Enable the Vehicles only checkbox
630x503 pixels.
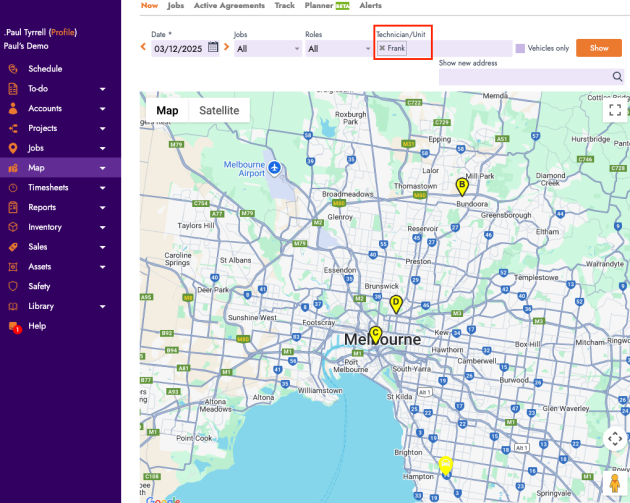pyautogui.click(x=520, y=48)
